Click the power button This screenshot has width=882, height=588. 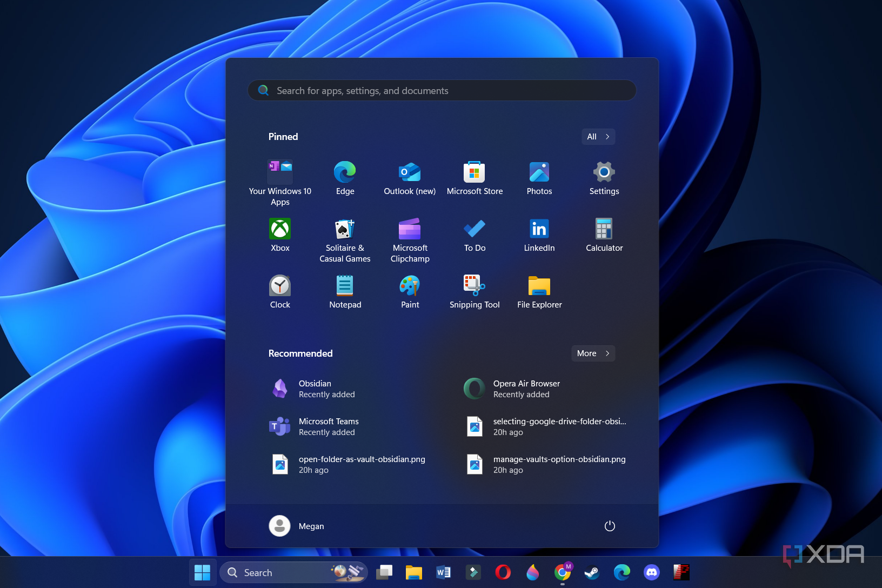click(610, 525)
